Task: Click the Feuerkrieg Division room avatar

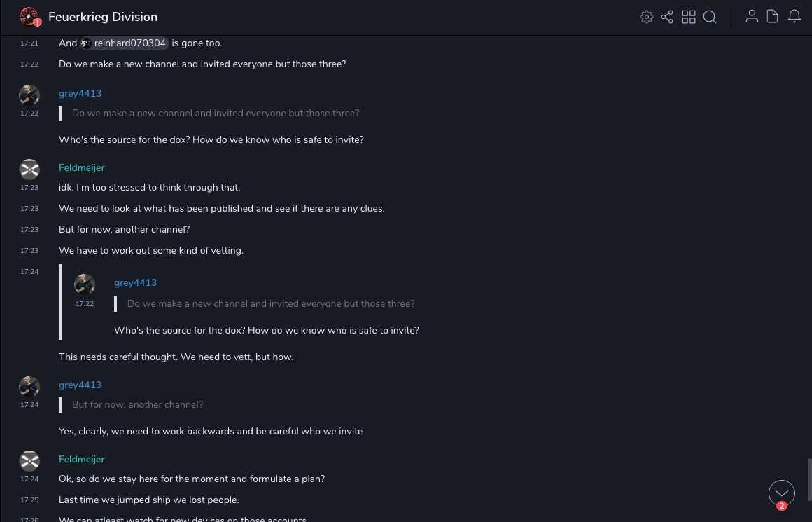Action: point(29,17)
